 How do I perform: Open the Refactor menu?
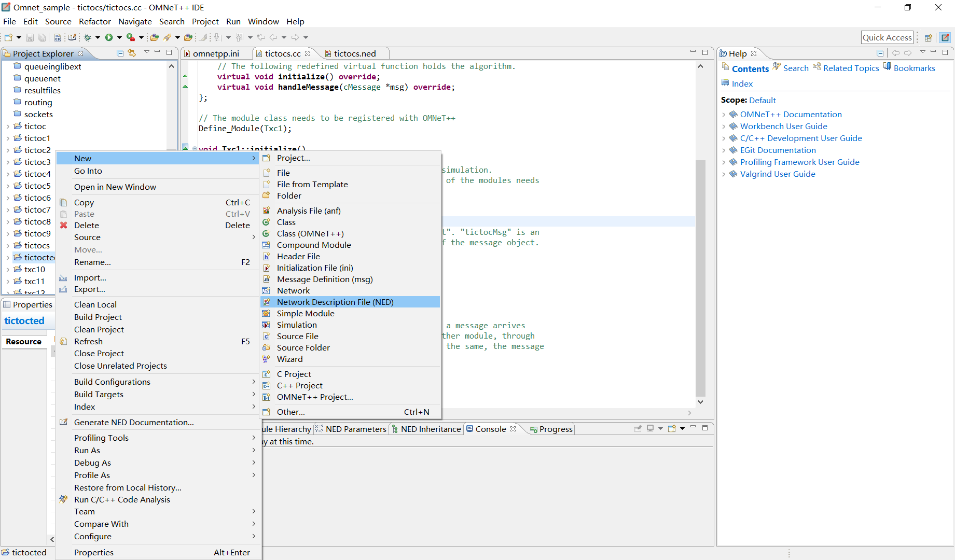coord(95,21)
